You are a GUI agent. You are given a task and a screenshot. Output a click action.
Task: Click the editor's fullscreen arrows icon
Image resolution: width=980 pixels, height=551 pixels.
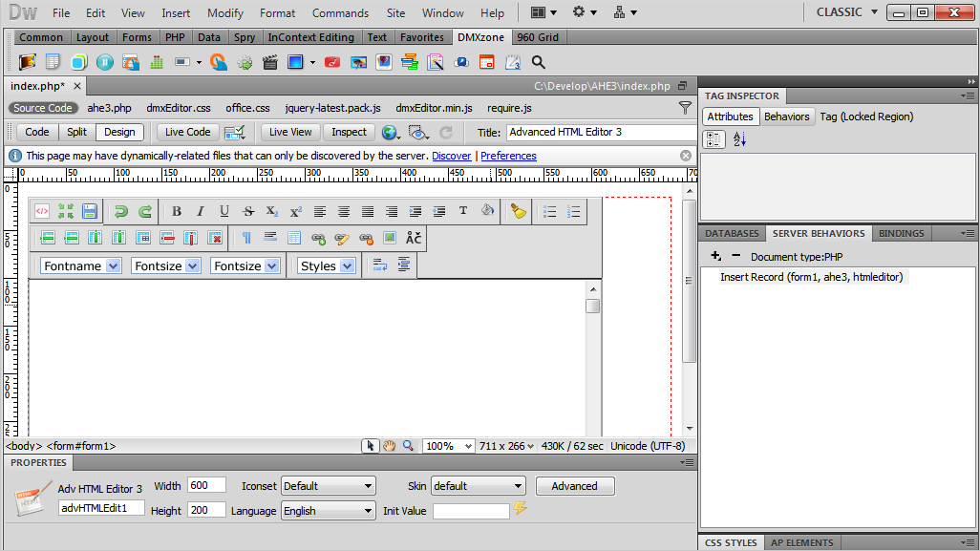coord(66,212)
